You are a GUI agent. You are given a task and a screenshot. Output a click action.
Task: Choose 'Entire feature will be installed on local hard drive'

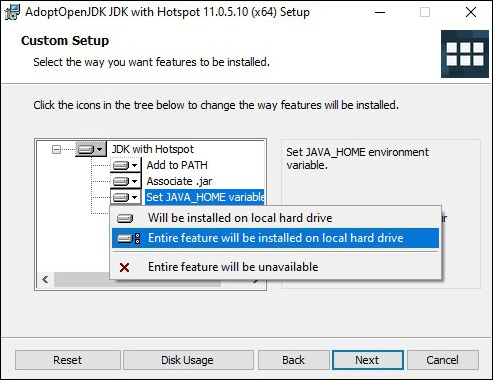click(275, 238)
